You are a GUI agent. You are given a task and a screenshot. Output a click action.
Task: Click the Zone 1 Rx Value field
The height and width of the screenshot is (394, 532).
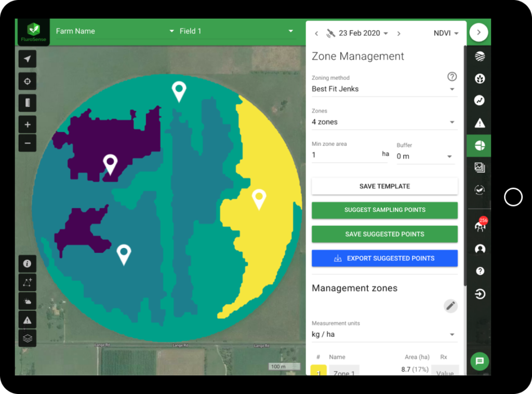pyautogui.click(x=445, y=370)
